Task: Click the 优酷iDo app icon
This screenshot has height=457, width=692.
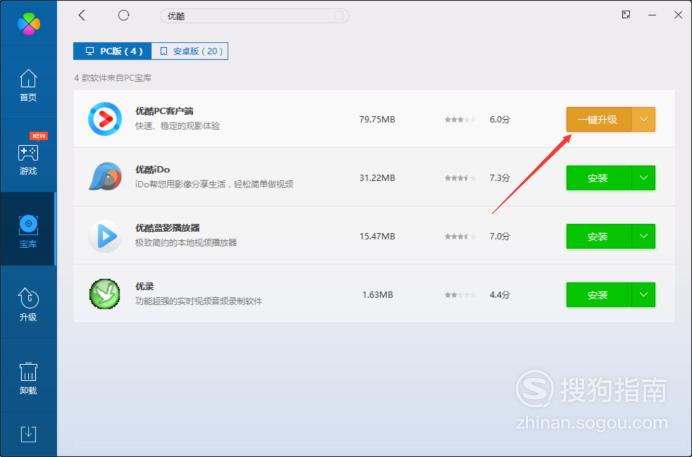Action: point(105,177)
